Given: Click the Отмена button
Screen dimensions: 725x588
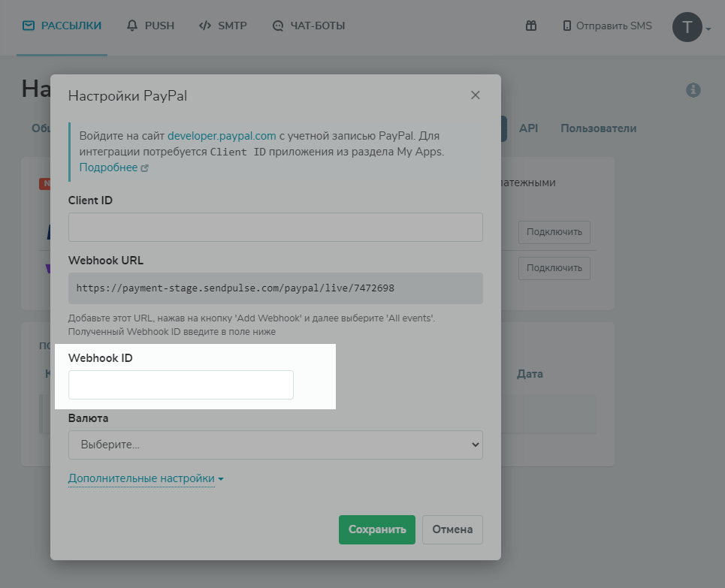Looking at the screenshot, I should [x=452, y=529].
